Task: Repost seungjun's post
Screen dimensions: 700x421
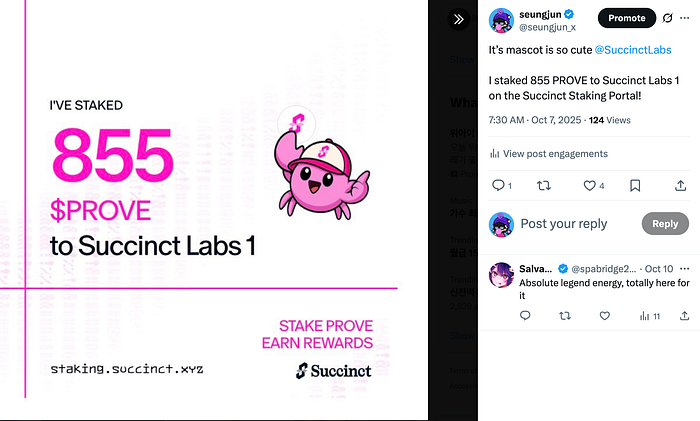Action: [x=544, y=185]
